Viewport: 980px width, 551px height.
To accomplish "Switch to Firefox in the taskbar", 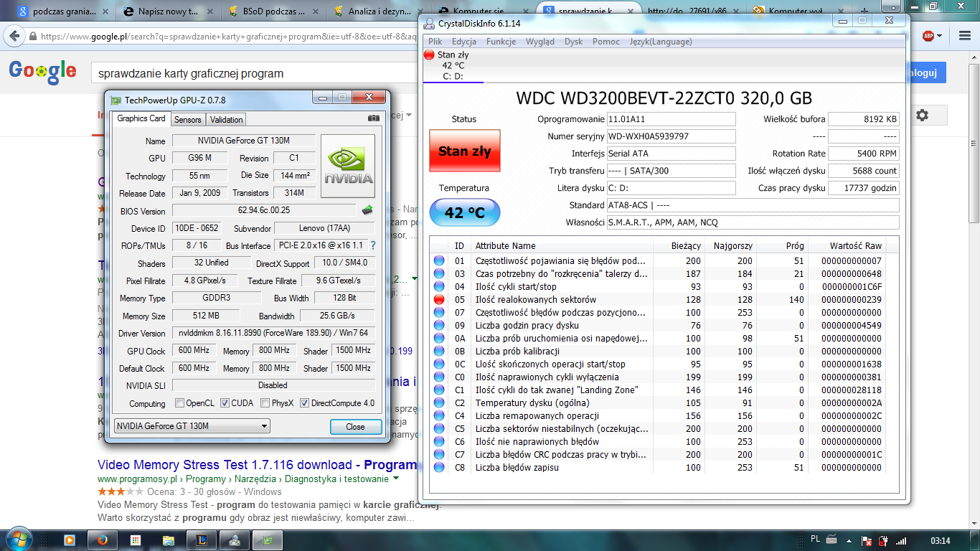I will coord(102,540).
